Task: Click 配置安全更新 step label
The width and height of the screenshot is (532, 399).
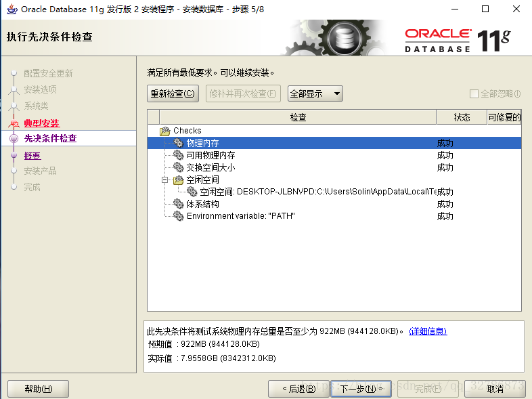Action: point(48,73)
